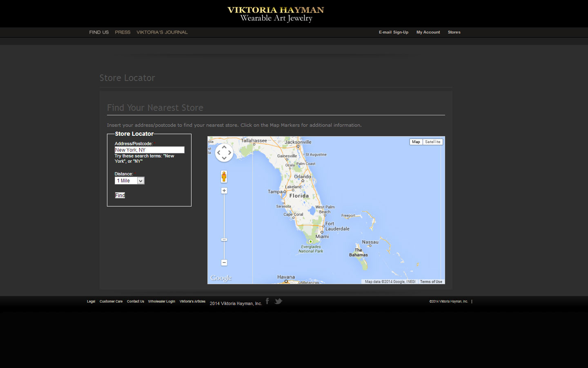
Task: Open the FIND US menu
Action: [x=99, y=32]
